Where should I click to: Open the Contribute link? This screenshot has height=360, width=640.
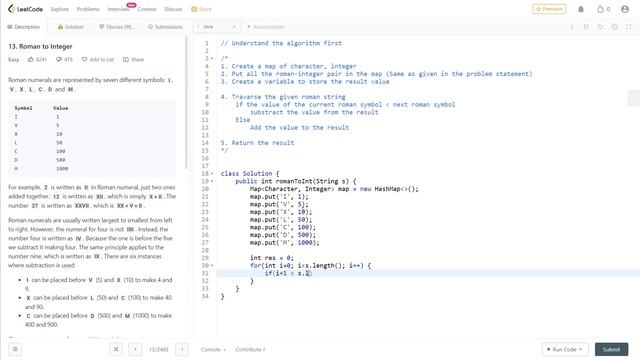point(250,350)
